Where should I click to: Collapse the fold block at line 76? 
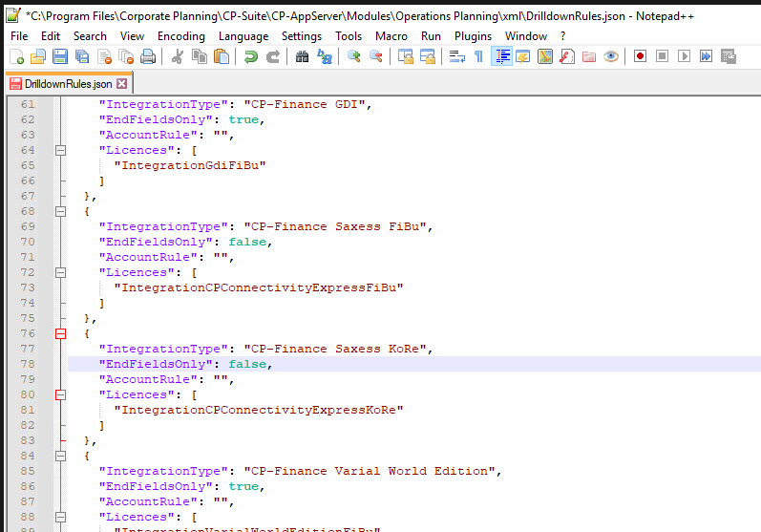tap(61, 333)
